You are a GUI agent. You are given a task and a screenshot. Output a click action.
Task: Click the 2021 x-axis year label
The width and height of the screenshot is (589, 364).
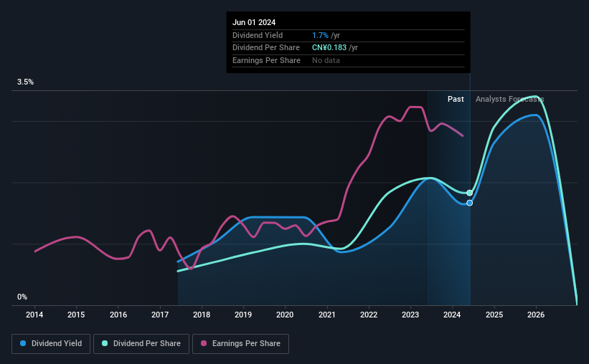pyautogui.click(x=327, y=315)
